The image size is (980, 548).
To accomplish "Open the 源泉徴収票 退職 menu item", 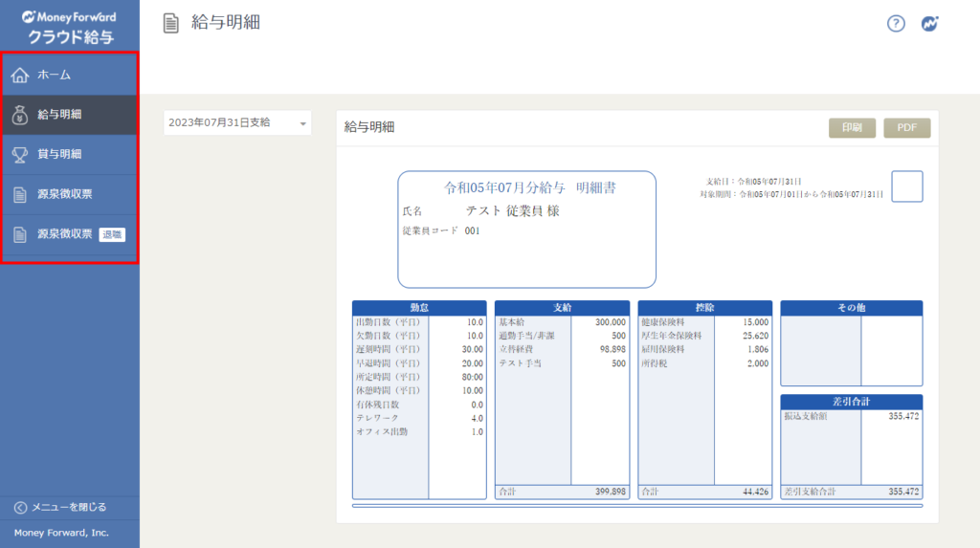I will 69,234.
